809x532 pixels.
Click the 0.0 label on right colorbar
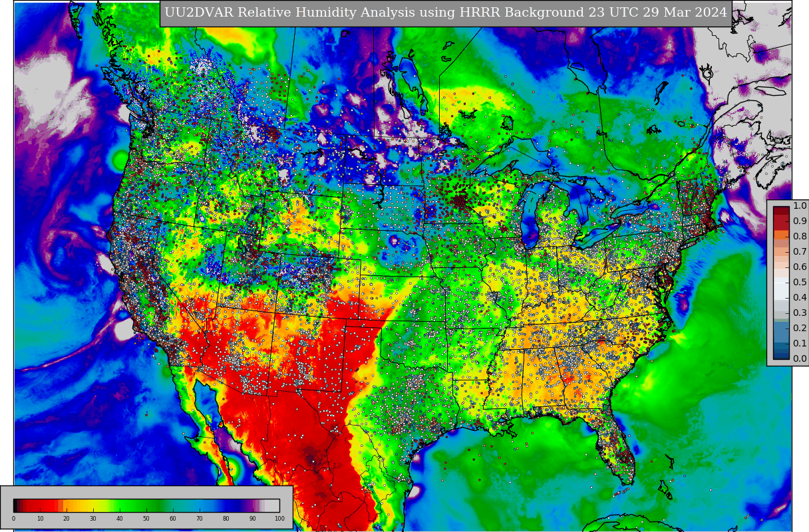[800, 358]
